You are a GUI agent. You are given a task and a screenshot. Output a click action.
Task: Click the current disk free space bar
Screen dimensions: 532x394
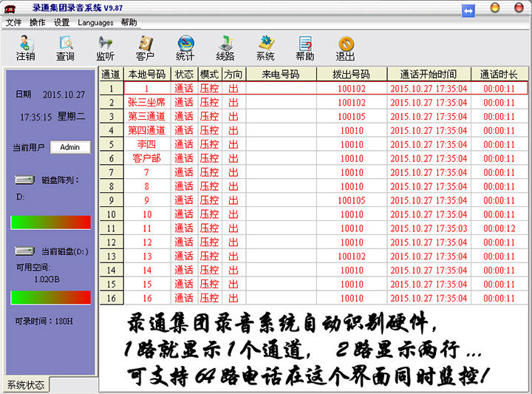pyautogui.click(x=51, y=298)
